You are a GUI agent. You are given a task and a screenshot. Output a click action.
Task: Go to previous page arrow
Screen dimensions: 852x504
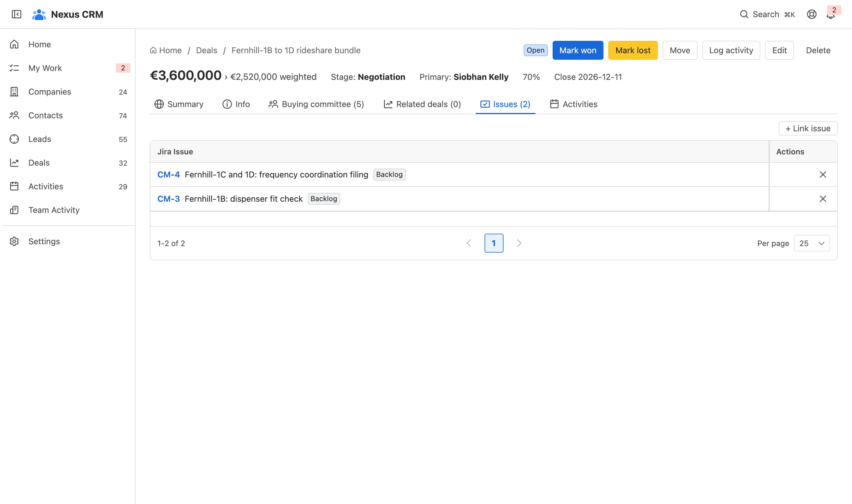click(x=469, y=243)
